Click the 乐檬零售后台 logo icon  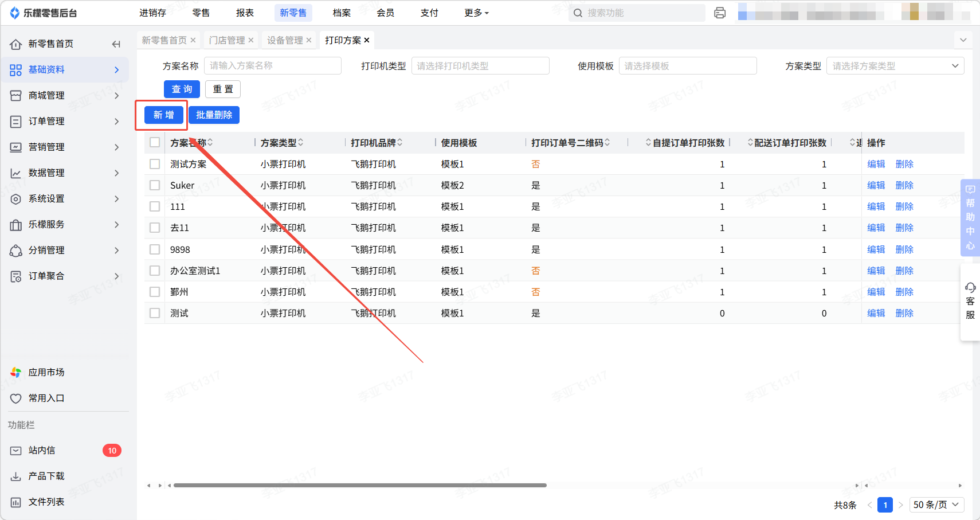click(15, 13)
